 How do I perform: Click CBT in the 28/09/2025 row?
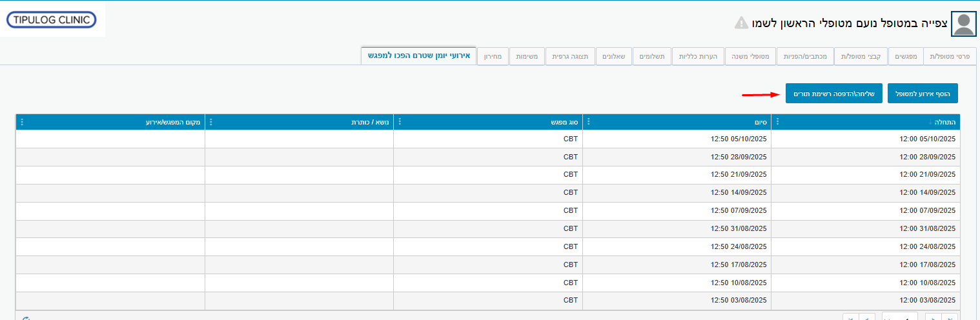[x=571, y=157]
